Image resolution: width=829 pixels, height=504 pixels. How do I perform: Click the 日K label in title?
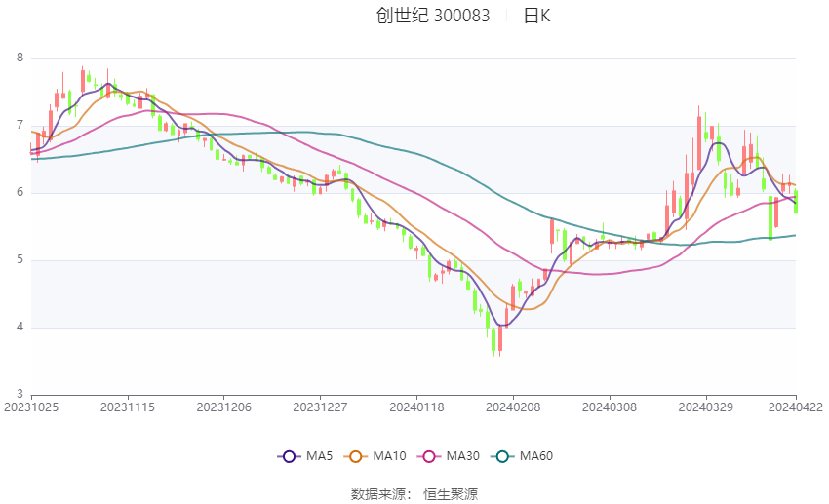pos(536,16)
